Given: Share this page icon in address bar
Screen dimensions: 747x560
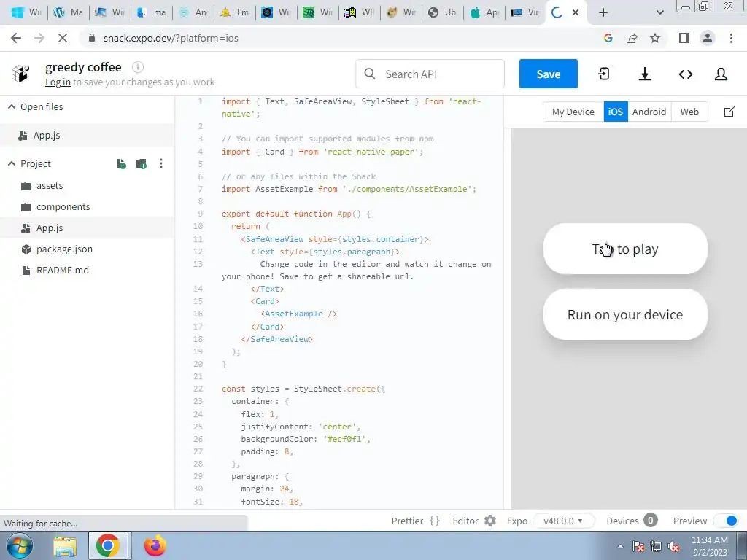Looking at the screenshot, I should click(x=632, y=38).
